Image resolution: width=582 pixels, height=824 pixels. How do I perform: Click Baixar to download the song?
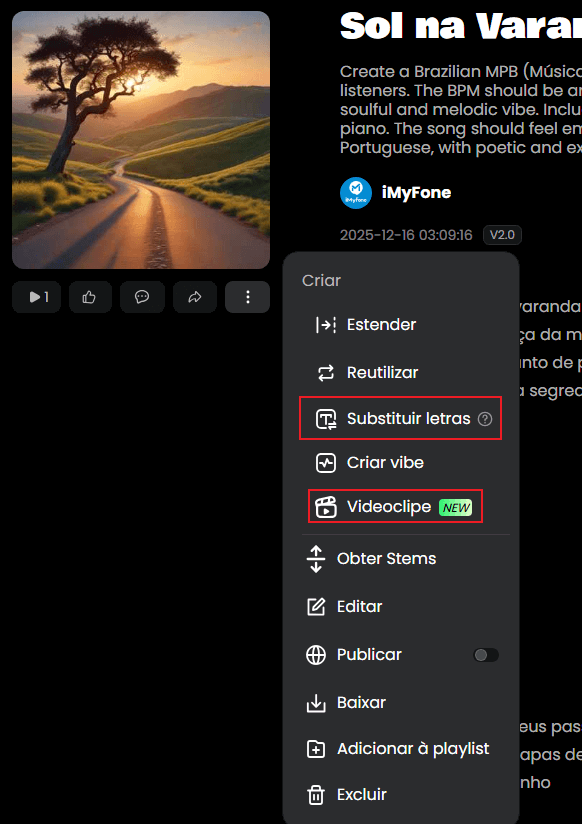[x=361, y=702]
